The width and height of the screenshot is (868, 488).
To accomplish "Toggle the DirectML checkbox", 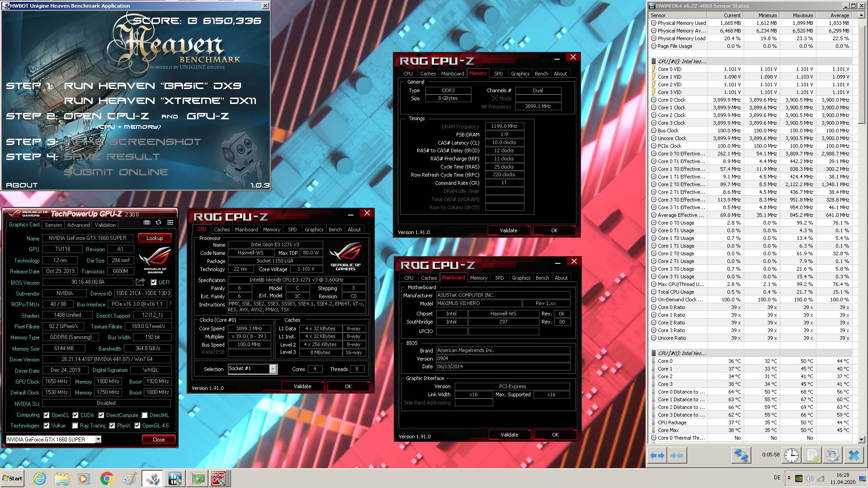I will (145, 415).
